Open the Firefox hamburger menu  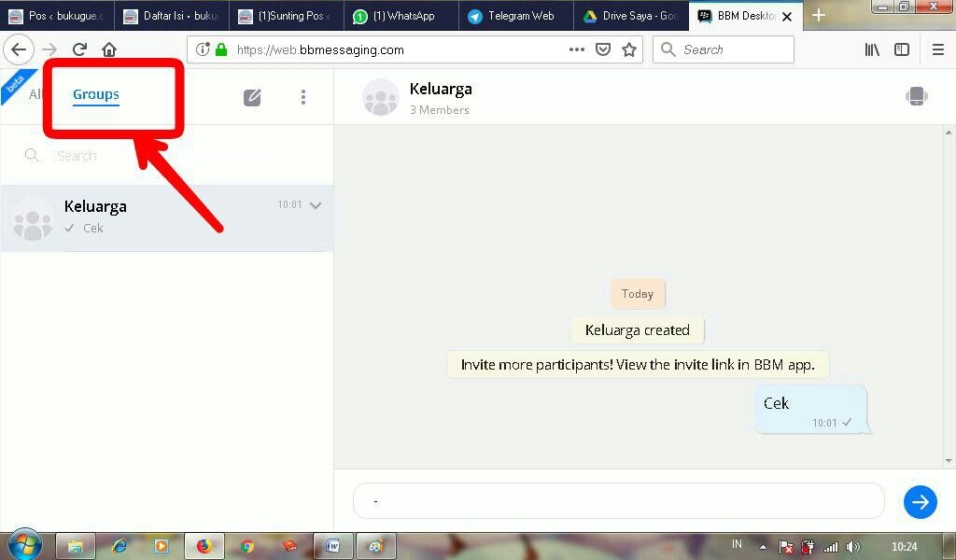tap(938, 50)
